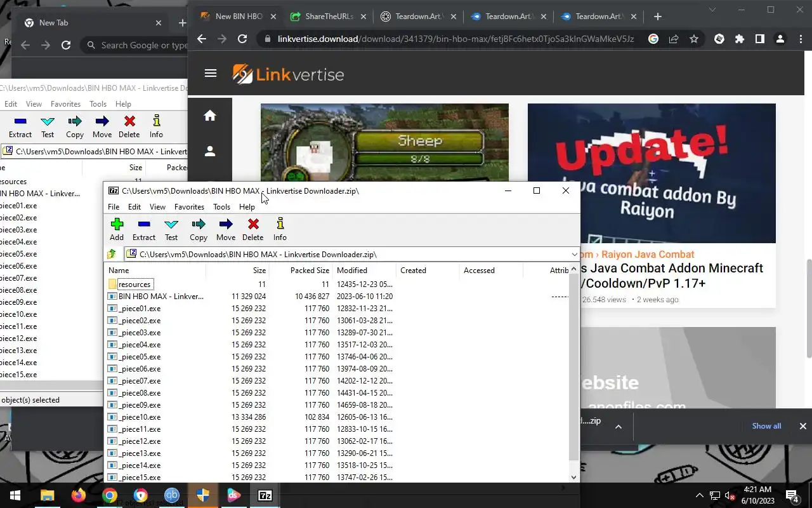Open the Chrome side panel icon
The image size is (812, 508).
click(x=760, y=39)
